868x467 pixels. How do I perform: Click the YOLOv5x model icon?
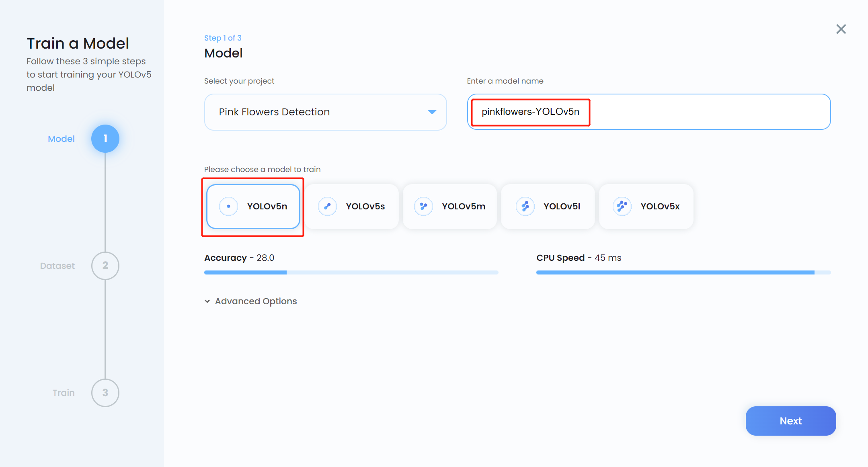tap(622, 207)
